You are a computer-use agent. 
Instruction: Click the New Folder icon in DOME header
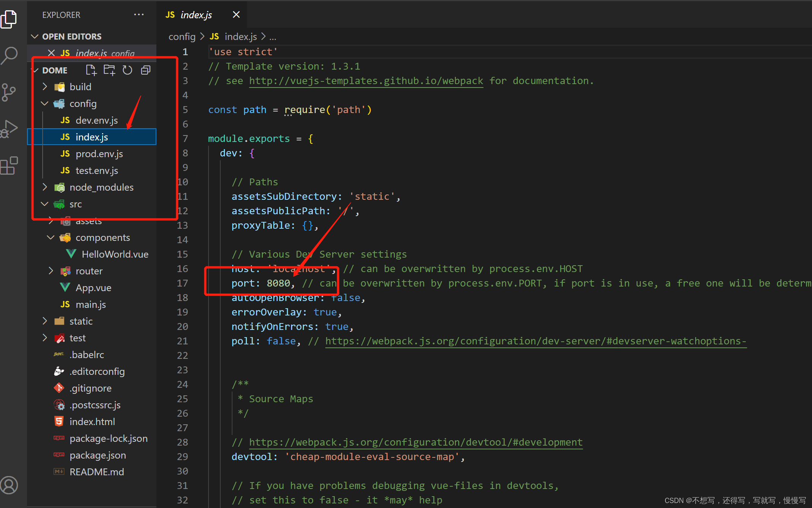pos(109,70)
